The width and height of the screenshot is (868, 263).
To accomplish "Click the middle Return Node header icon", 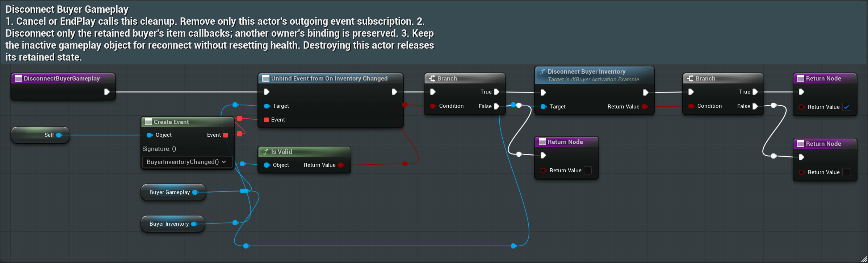I will pyautogui.click(x=542, y=142).
